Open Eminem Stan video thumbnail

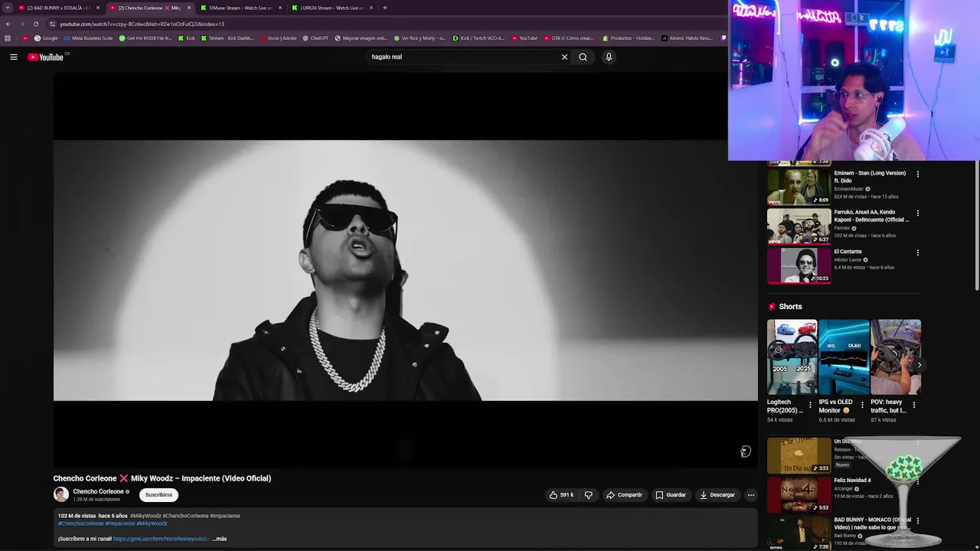(x=799, y=187)
